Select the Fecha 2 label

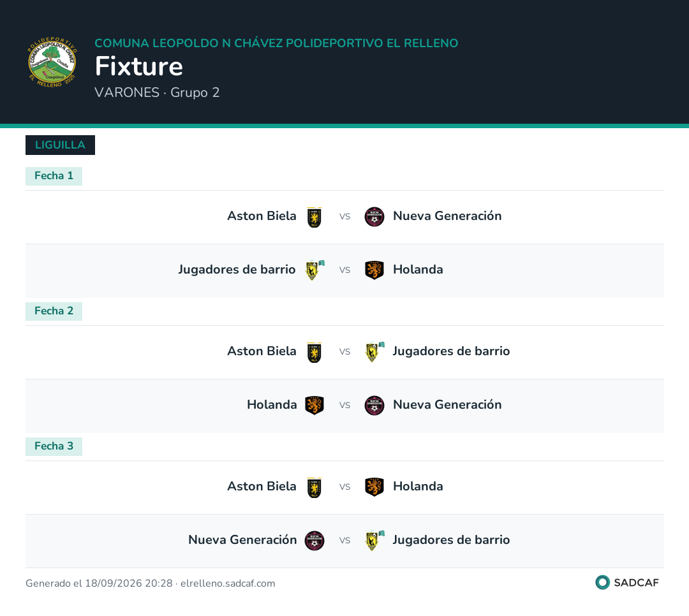point(54,311)
